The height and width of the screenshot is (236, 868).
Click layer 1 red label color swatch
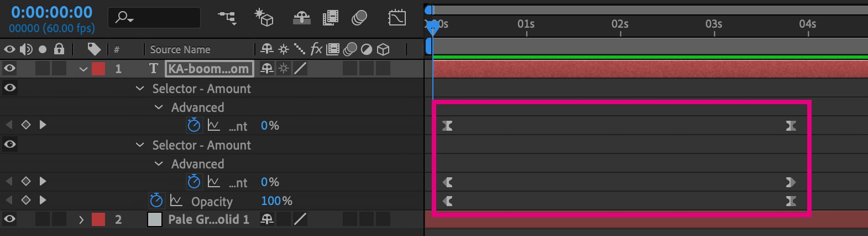[x=98, y=69]
